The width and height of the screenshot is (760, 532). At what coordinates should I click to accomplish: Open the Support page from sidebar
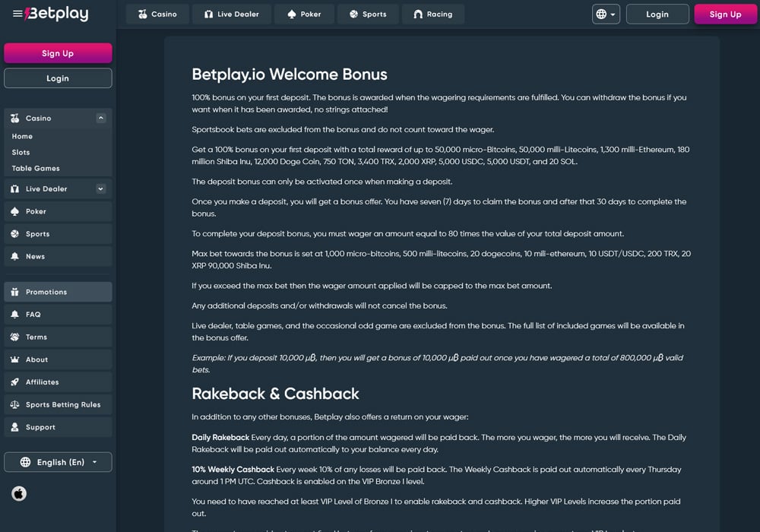tap(40, 427)
